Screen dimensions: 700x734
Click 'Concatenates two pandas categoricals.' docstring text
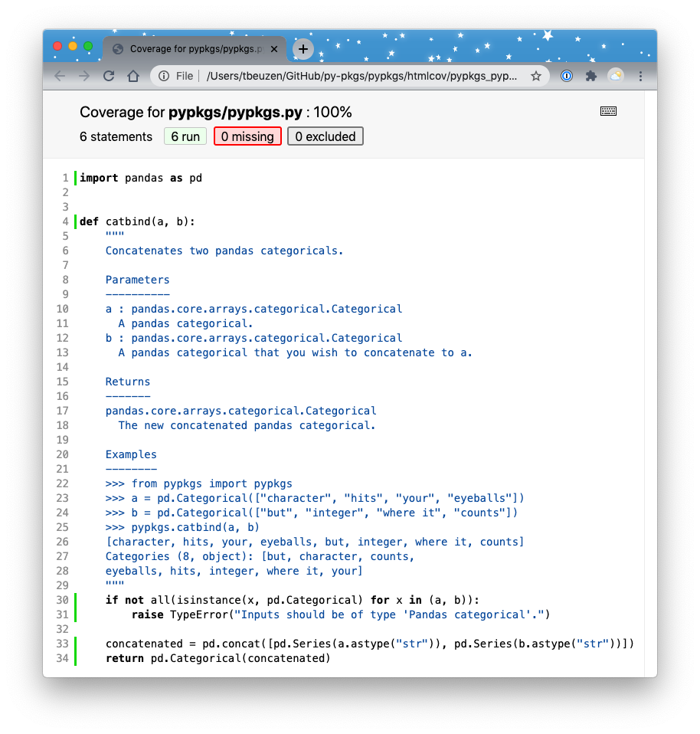point(224,251)
